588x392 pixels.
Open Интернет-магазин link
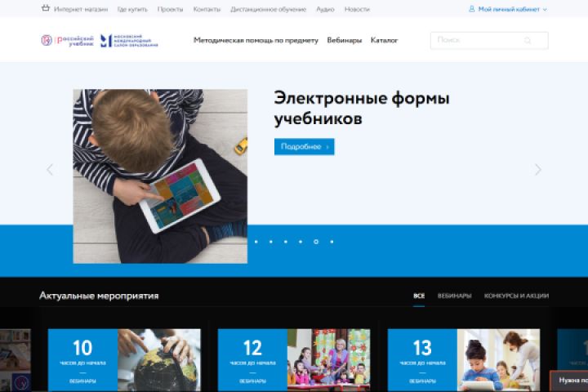(81, 9)
